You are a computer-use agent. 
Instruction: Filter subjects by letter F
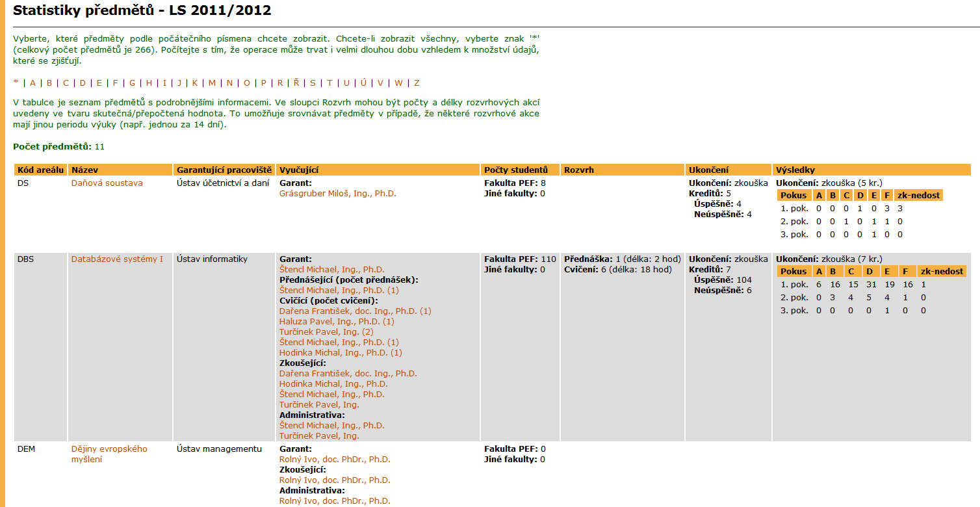(x=116, y=83)
